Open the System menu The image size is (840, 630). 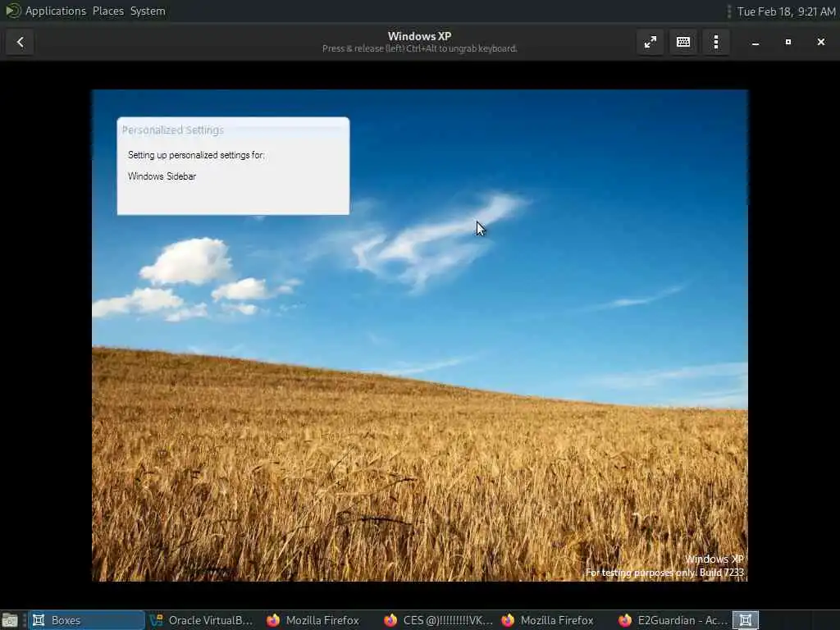[148, 11]
